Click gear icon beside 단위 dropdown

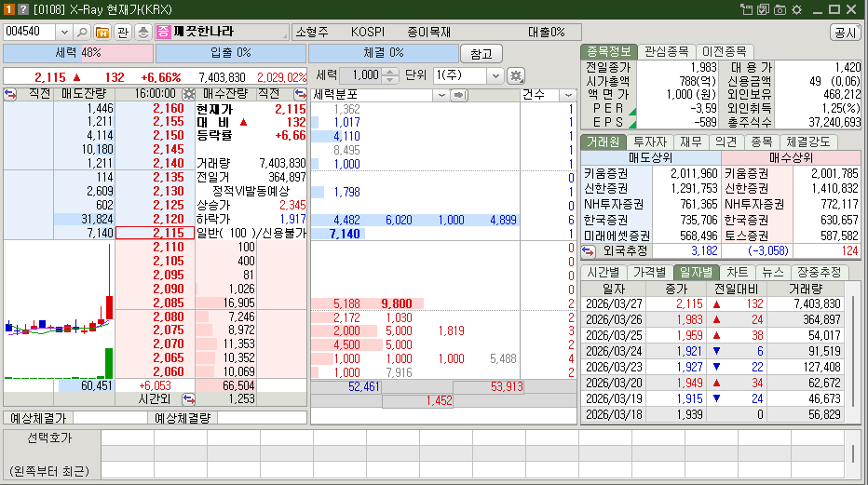[516, 75]
